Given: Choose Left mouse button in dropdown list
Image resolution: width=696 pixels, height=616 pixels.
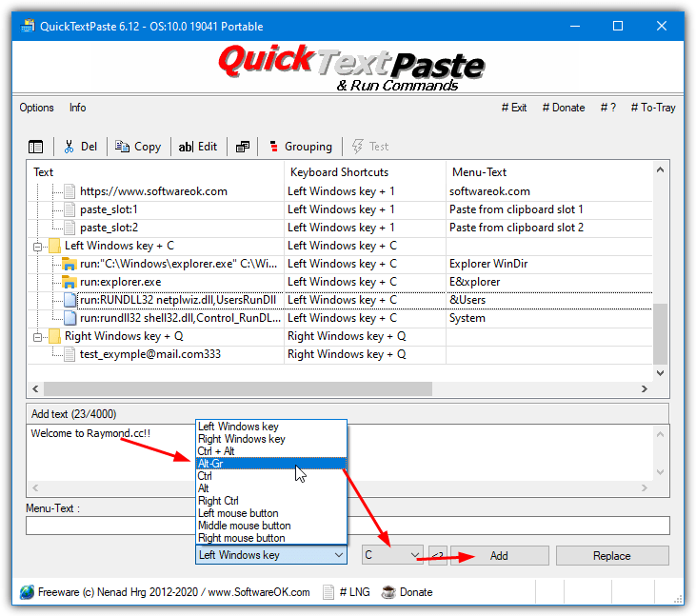Looking at the screenshot, I should point(271,513).
